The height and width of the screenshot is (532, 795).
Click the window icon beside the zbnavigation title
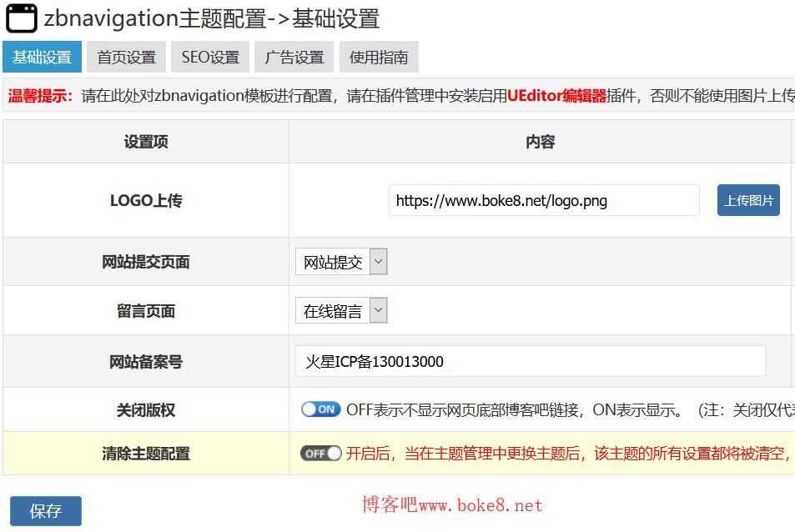[x=22, y=18]
